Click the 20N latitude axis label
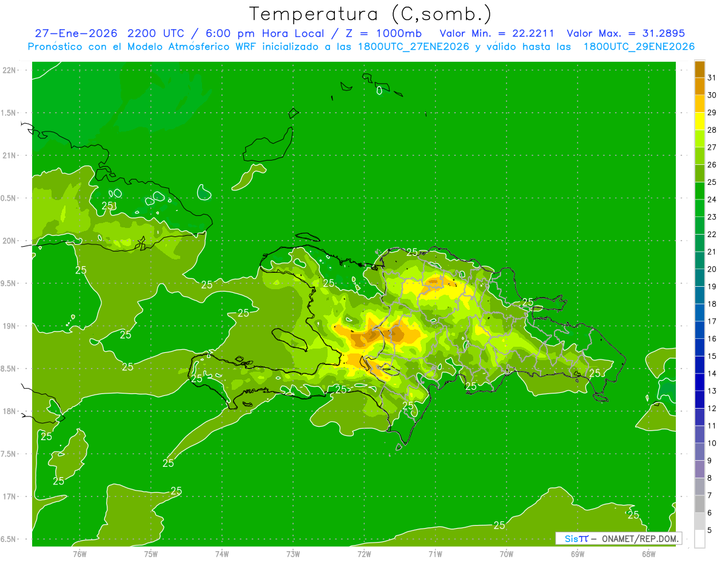The width and height of the screenshot is (728, 562). pos(9,241)
